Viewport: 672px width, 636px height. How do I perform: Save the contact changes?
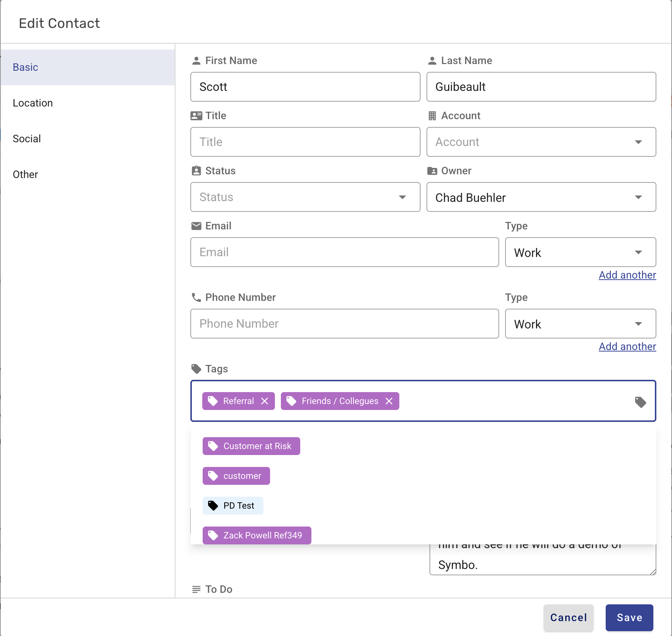tap(629, 617)
